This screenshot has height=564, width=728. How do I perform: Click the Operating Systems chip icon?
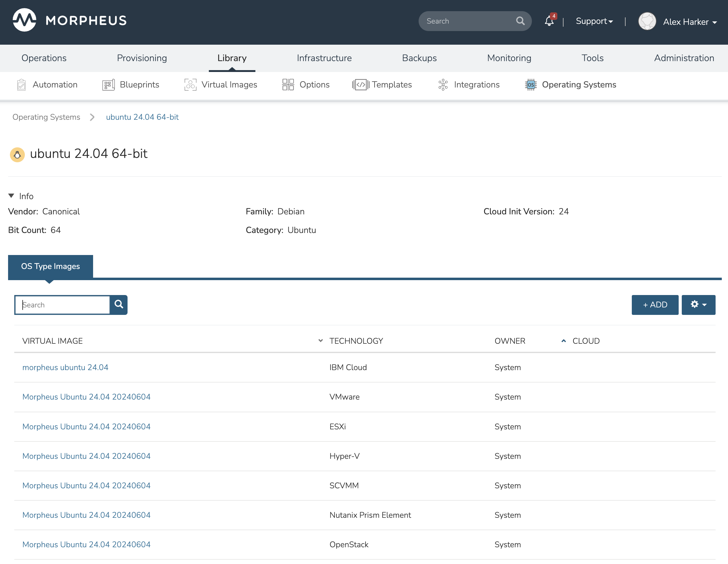pyautogui.click(x=531, y=85)
